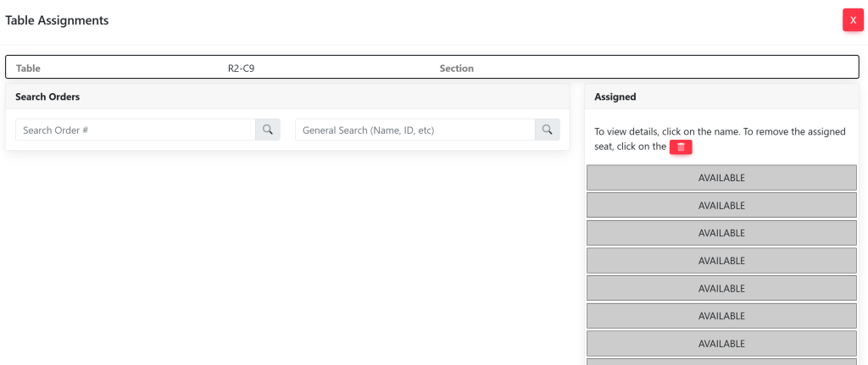
Task: Focus the General Search text field
Action: [x=415, y=130]
